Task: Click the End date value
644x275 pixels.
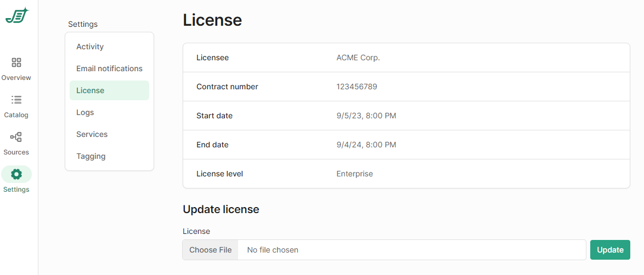Action: [x=366, y=145]
